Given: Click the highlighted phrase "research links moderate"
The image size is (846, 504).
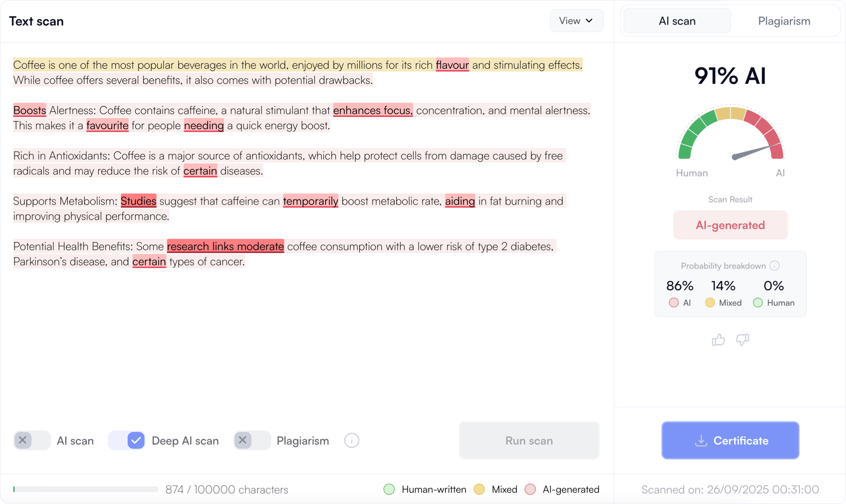Looking at the screenshot, I should tap(225, 246).
